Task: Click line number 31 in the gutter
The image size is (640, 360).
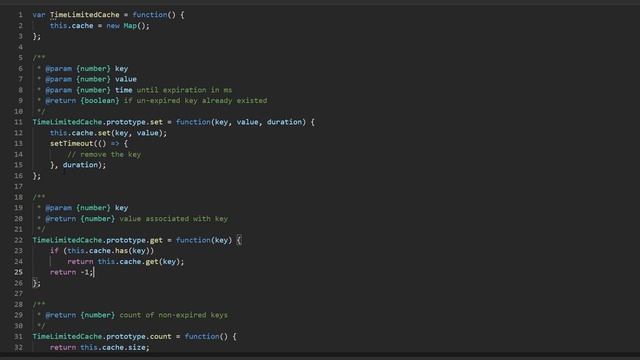Action: coord(19,336)
